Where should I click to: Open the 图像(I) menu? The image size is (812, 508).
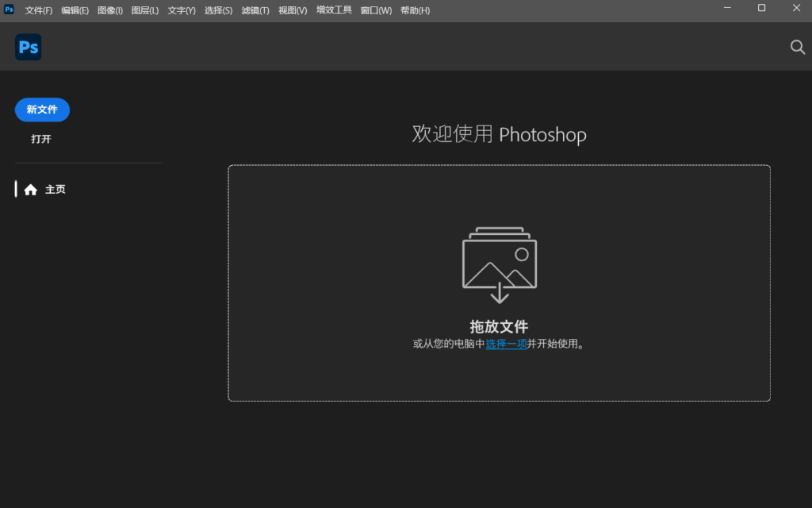coord(109,10)
